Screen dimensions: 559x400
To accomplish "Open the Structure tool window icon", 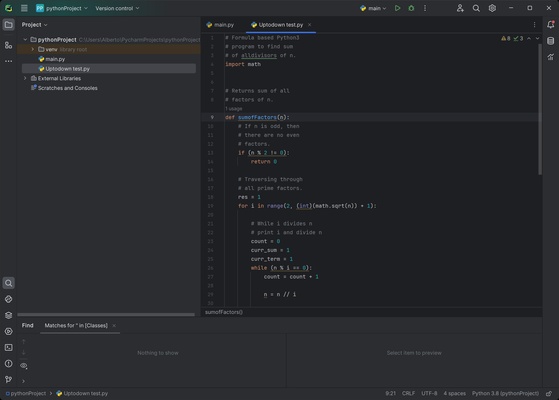I will click(9, 45).
